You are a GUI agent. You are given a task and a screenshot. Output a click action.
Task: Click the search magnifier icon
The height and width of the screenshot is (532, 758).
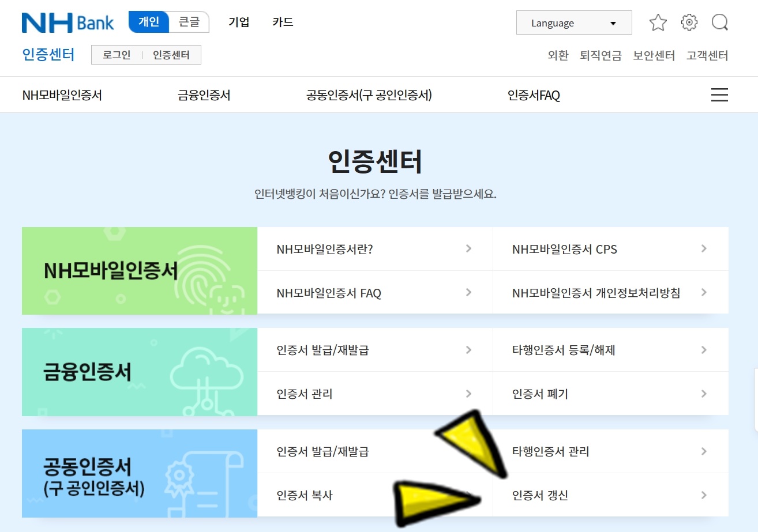click(720, 23)
